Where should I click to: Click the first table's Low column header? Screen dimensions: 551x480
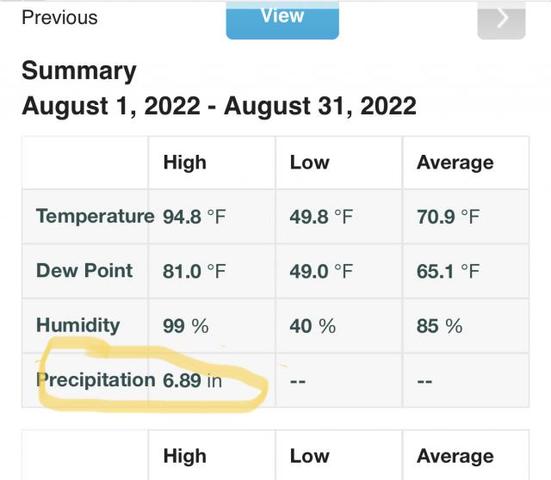[x=310, y=163]
